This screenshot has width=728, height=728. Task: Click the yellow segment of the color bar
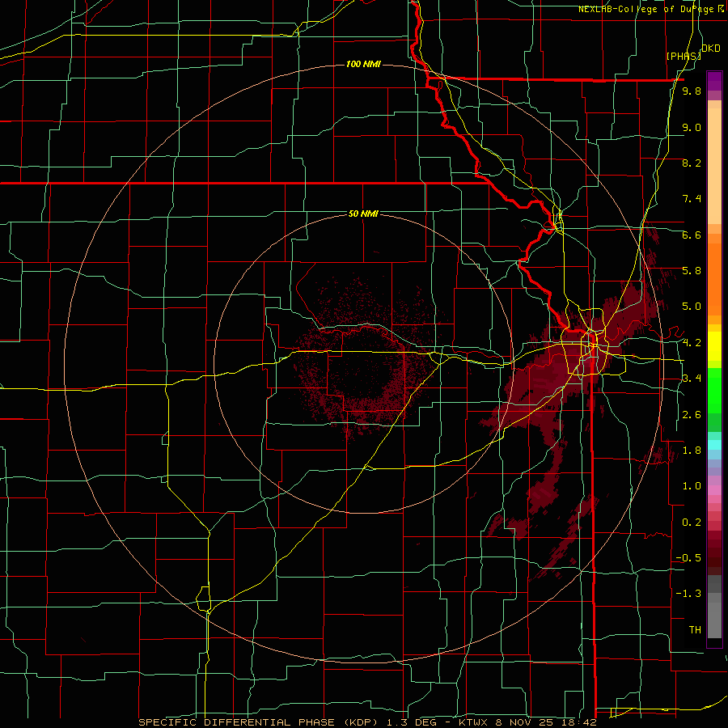[714, 346]
